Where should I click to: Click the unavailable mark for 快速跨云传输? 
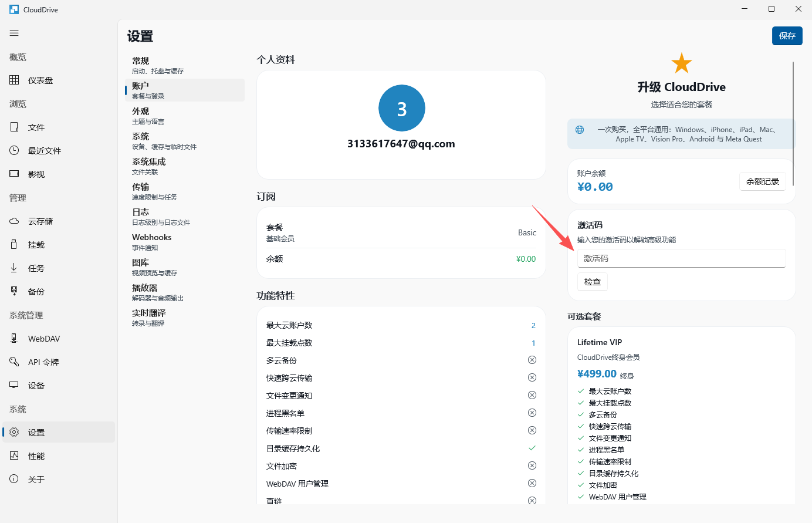pyautogui.click(x=532, y=377)
